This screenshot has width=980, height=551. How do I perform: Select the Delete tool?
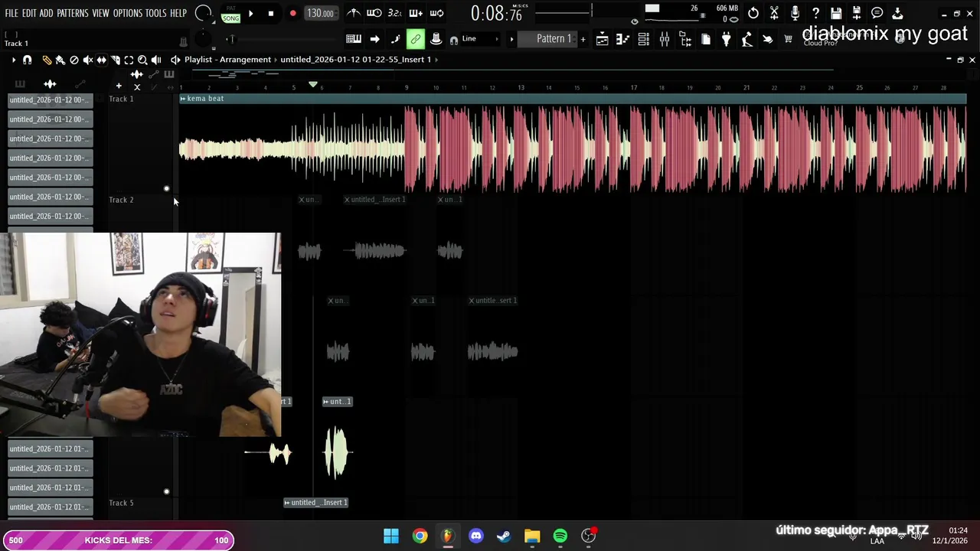coord(74,60)
